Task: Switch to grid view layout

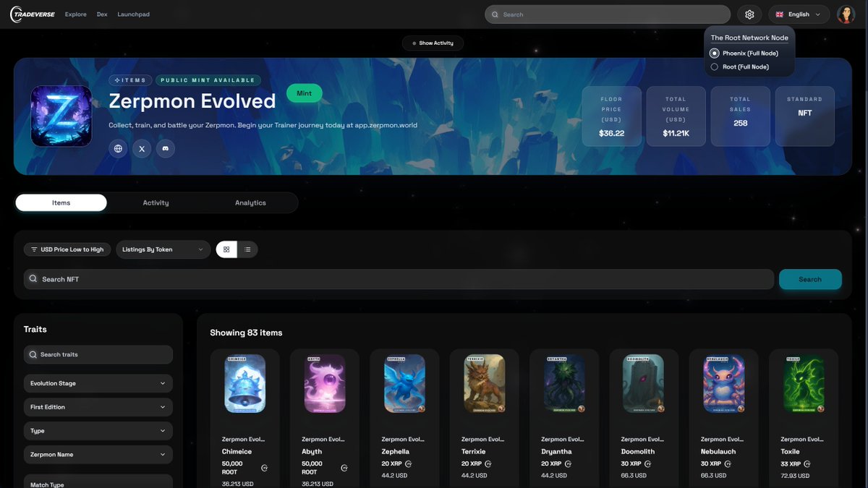Action: 226,249
